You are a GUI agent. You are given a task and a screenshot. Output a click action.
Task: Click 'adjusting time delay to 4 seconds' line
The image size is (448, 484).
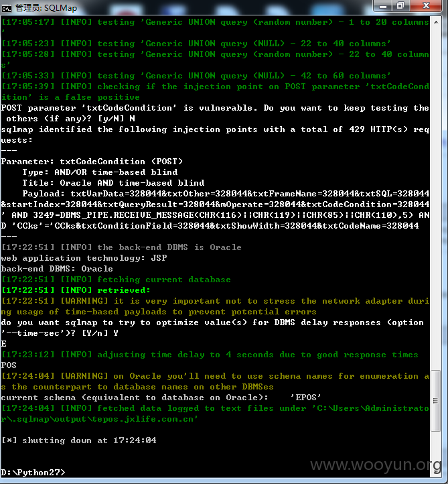click(210, 355)
